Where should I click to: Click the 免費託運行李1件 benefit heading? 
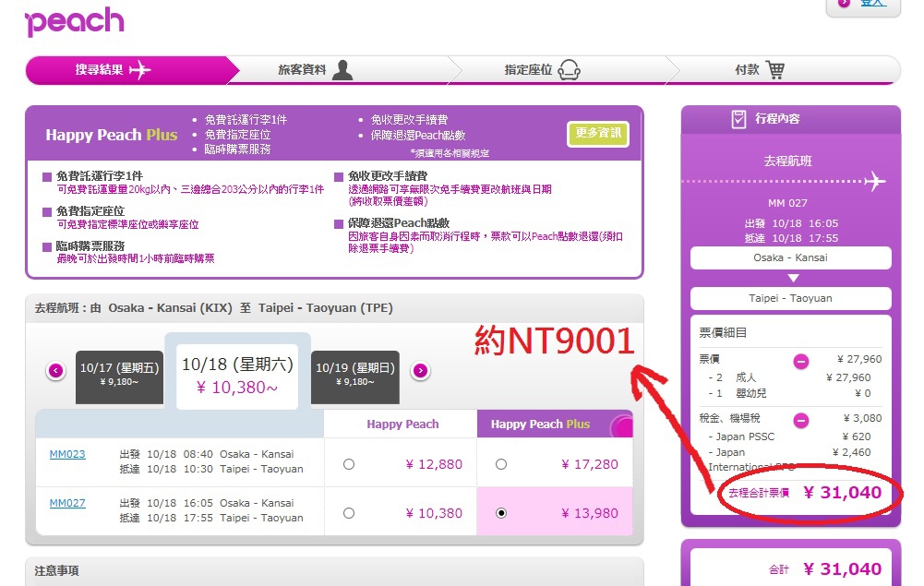[99, 176]
